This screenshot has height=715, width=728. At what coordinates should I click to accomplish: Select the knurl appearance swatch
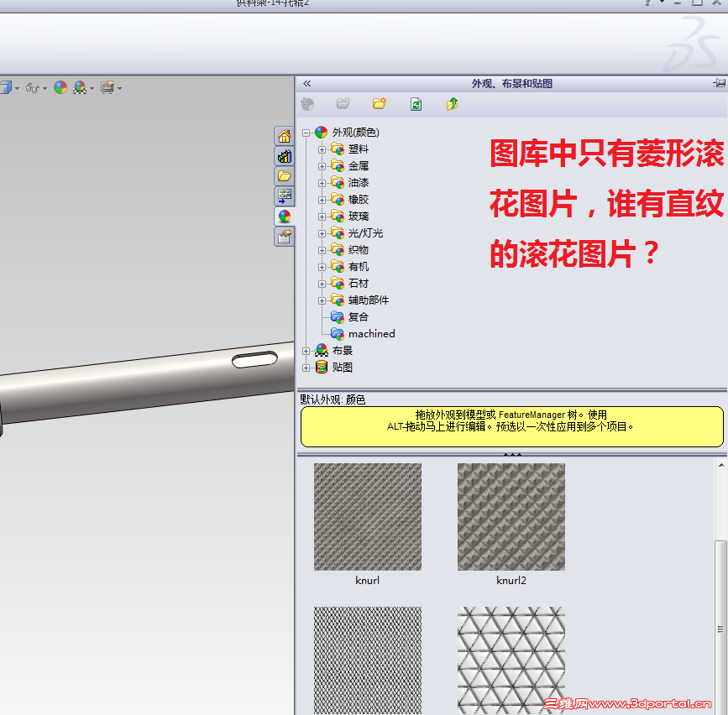click(367, 517)
